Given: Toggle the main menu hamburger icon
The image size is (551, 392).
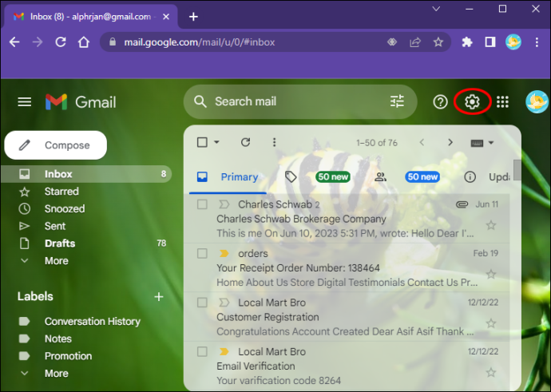Looking at the screenshot, I should [x=25, y=102].
